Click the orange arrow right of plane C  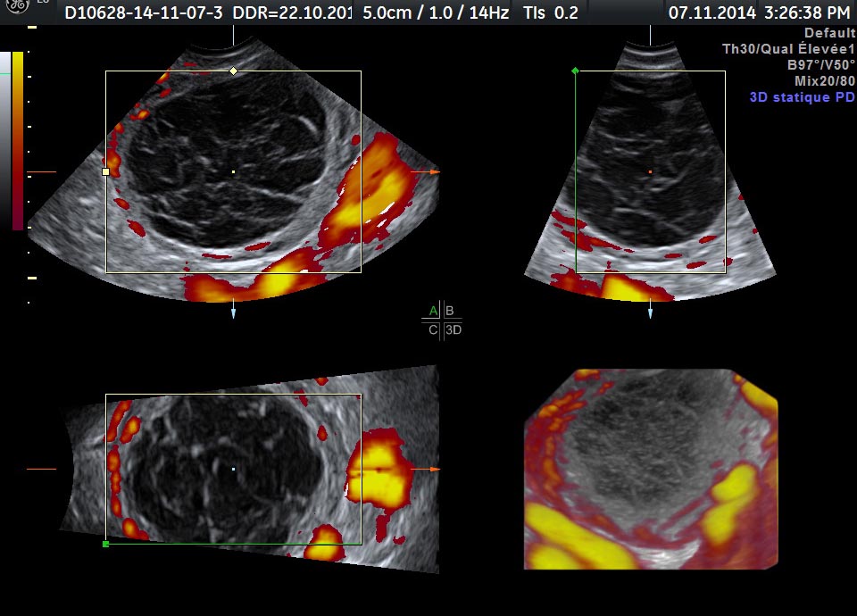(x=435, y=469)
